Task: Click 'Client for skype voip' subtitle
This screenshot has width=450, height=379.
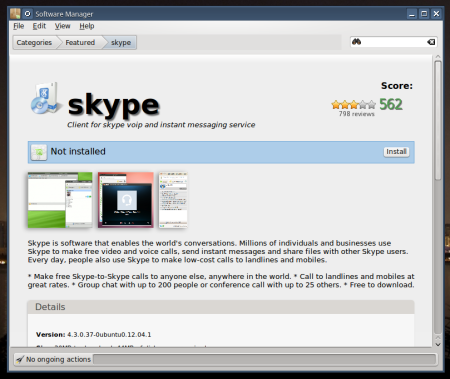Action: (161, 125)
